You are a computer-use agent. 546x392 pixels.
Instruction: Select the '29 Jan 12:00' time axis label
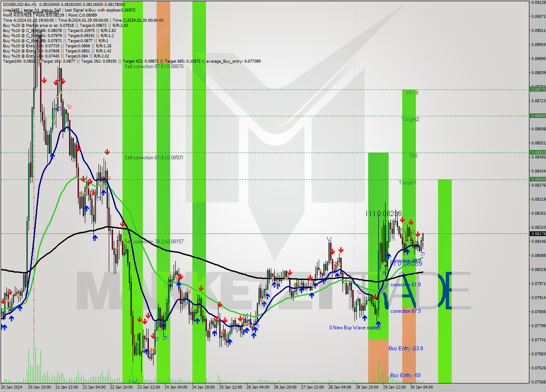click(395, 387)
